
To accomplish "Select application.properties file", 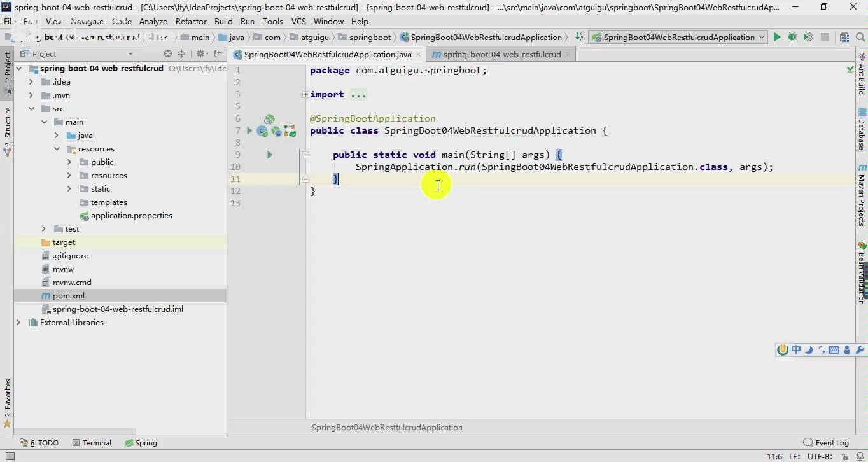I will (131, 215).
